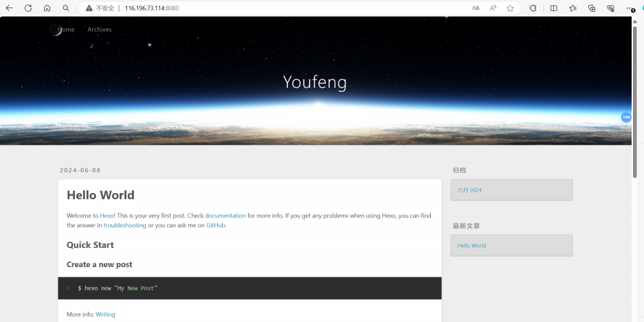Open the Home nav menu item
This screenshot has width=644, height=322.
(x=66, y=30)
